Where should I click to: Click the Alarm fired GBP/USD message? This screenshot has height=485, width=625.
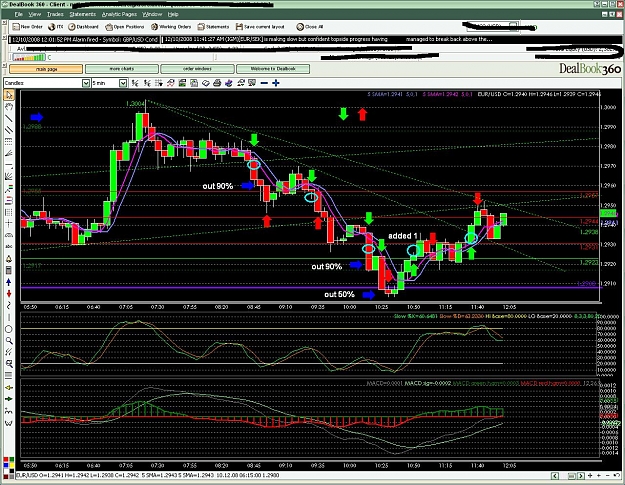pyautogui.click(x=85, y=39)
